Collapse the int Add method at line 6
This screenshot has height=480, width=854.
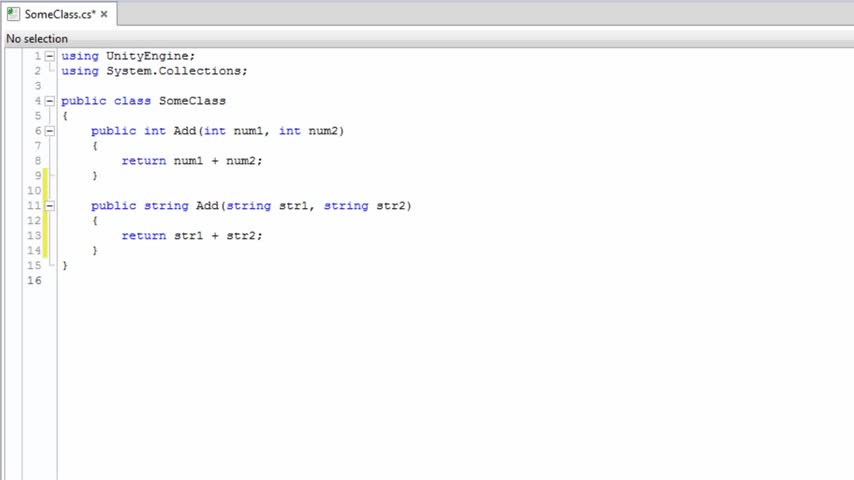coord(50,131)
